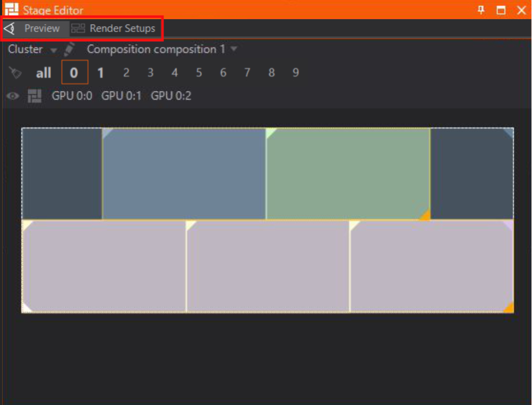
Task: Toggle GPU 0:2 output
Action: click(x=171, y=96)
